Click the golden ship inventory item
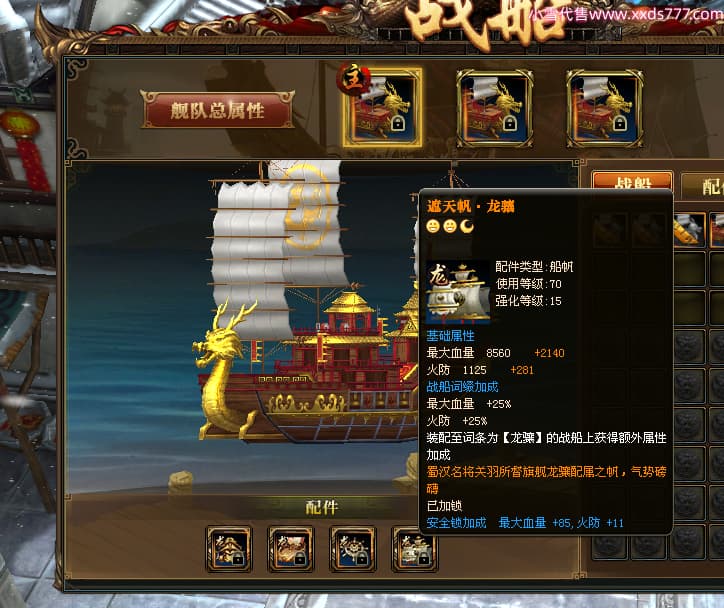Image resolution: width=724 pixels, height=608 pixels. pos(689,230)
